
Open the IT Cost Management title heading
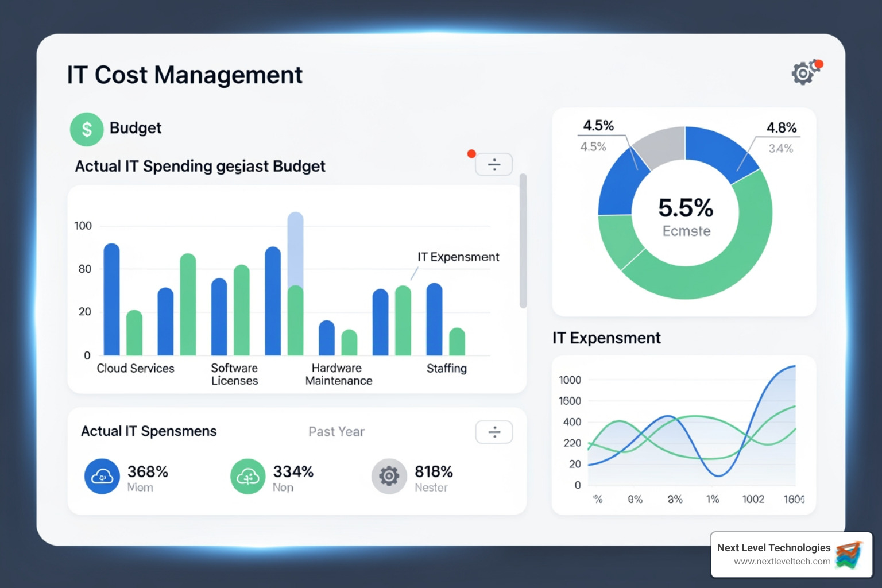tap(184, 75)
